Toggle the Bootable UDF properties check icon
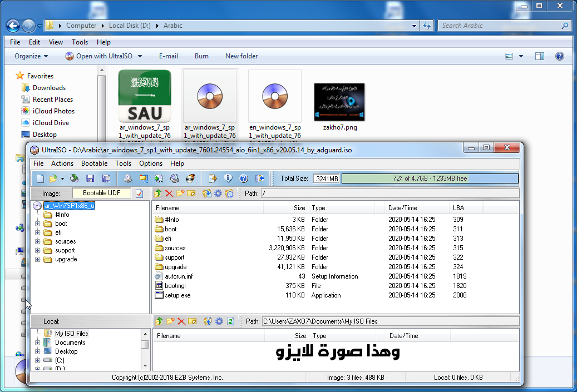This screenshot has width=577, height=392. point(139,193)
